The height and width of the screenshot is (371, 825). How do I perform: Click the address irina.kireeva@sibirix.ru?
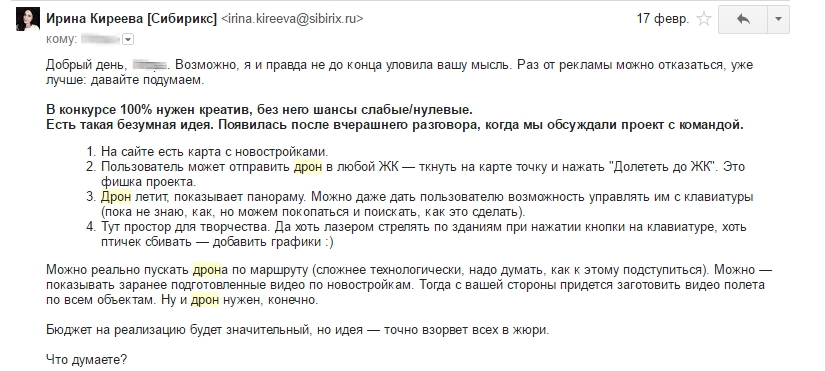click(293, 19)
